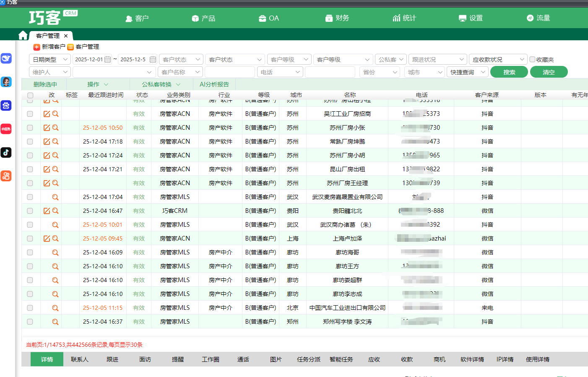Enable the 收藏夹 checkbox
The image size is (588, 377).
tap(532, 60)
